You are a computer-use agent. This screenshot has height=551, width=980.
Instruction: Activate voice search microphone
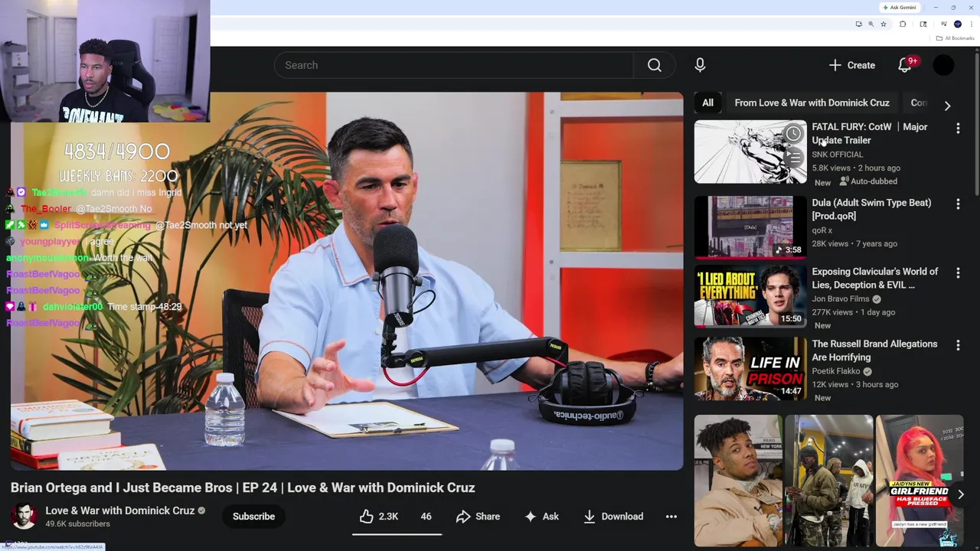700,65
